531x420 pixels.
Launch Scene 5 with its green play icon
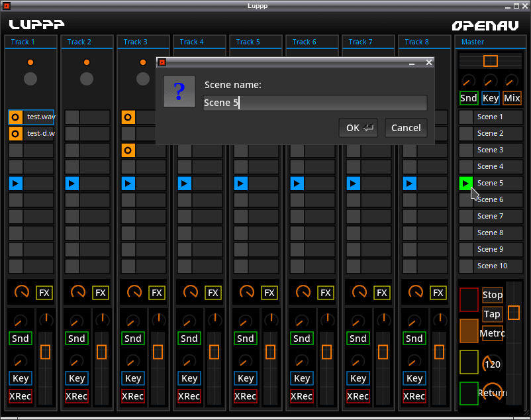[x=465, y=184]
